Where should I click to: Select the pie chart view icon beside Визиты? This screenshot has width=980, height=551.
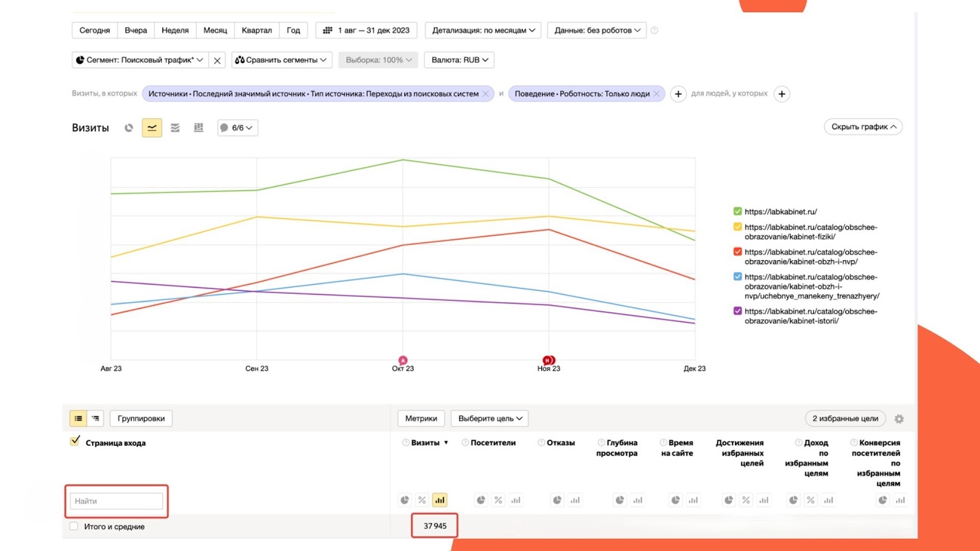129,128
